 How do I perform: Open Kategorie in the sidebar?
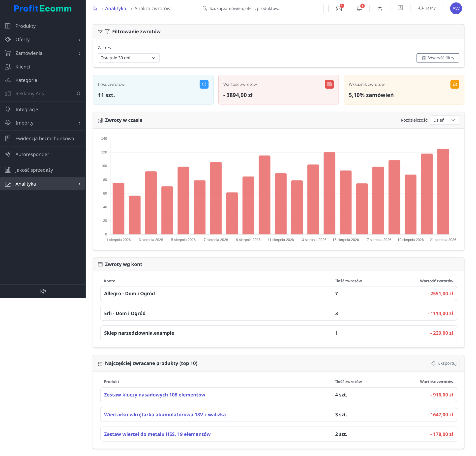[43, 80]
